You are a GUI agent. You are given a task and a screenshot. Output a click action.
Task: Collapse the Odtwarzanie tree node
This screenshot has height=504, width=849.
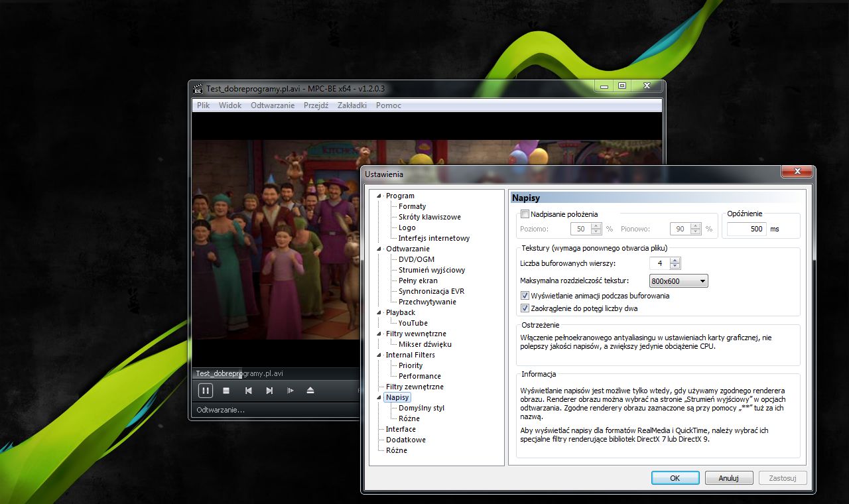(x=379, y=249)
